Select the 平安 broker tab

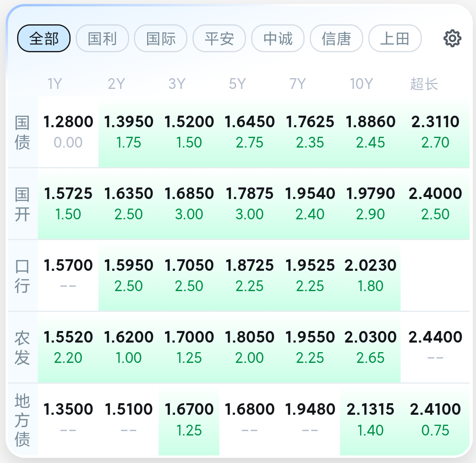click(x=219, y=39)
